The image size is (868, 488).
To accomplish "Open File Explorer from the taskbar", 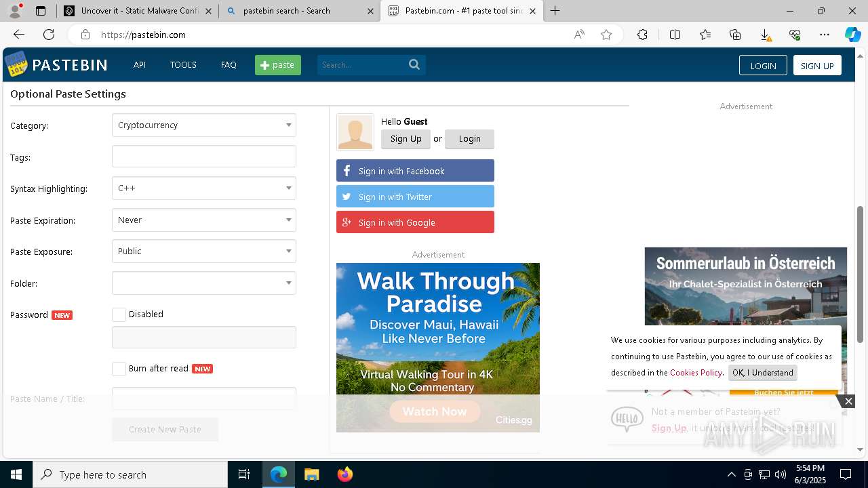I will [x=311, y=474].
